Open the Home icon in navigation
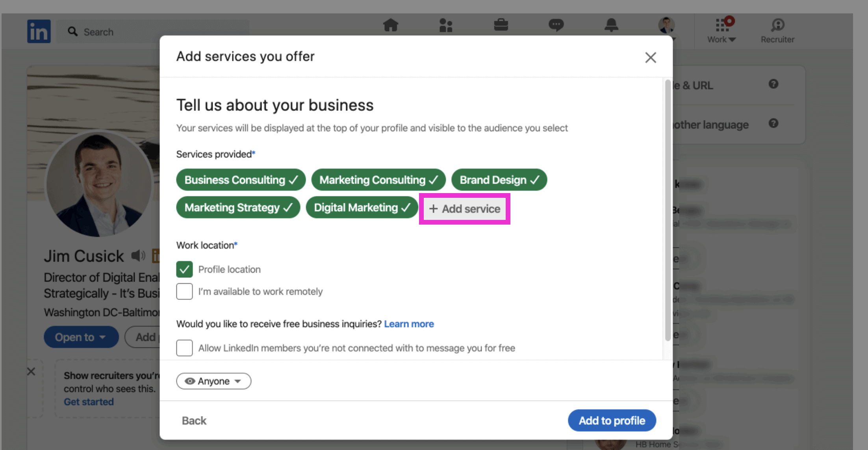The height and width of the screenshot is (450, 868). pyautogui.click(x=391, y=25)
